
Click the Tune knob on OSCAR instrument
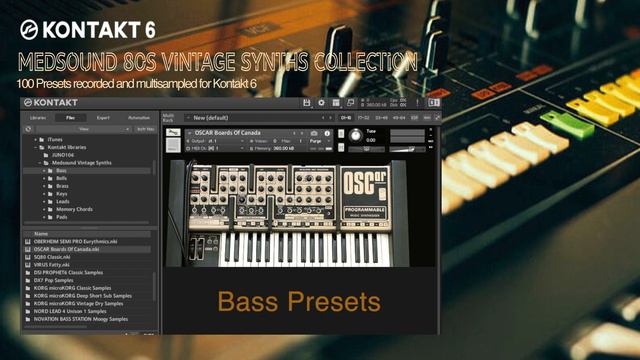[356, 135]
